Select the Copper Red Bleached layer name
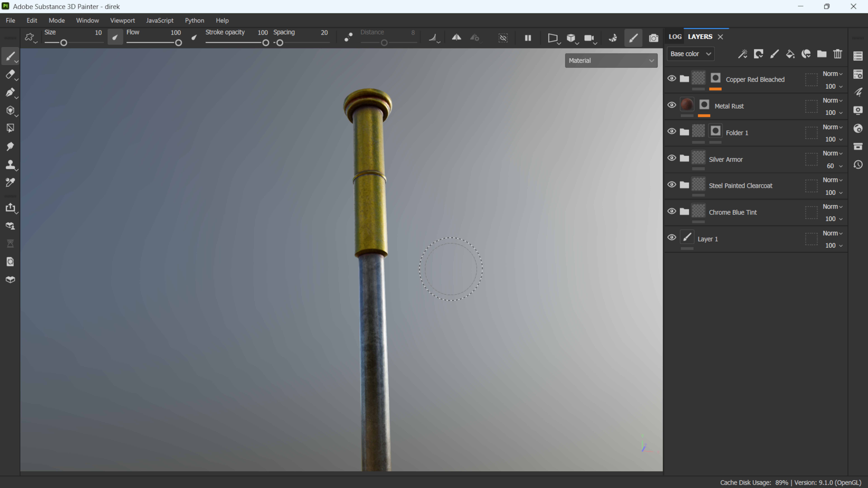 [755, 80]
